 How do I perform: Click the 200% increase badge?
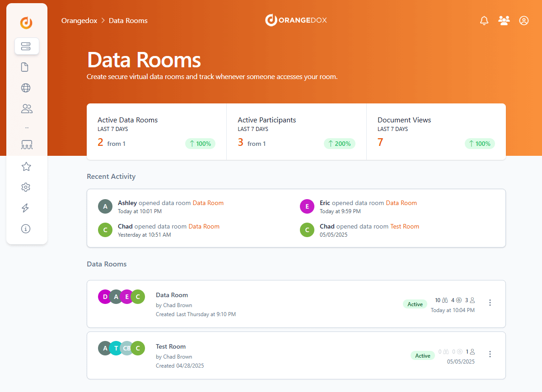[340, 144]
